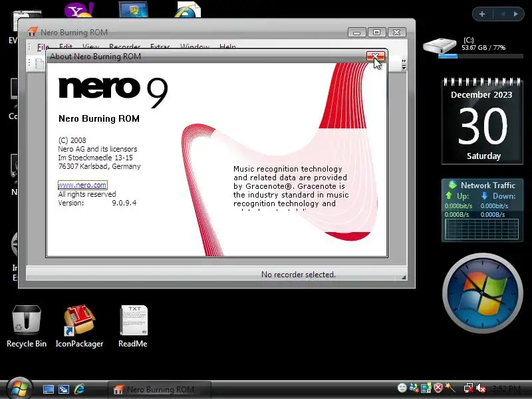Click the taskbar clock
532x399 pixels.
tap(506, 389)
